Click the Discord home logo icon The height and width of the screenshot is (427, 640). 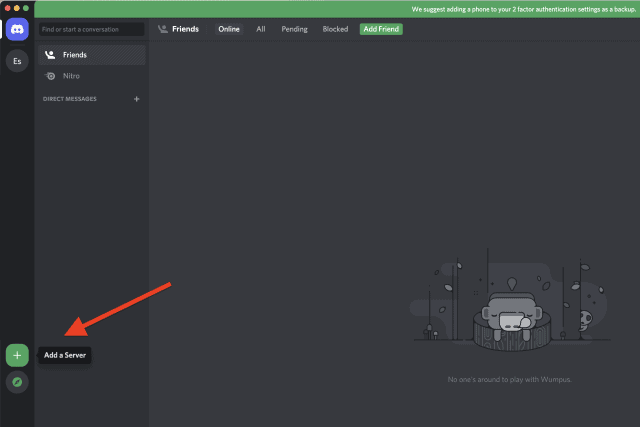point(17,30)
